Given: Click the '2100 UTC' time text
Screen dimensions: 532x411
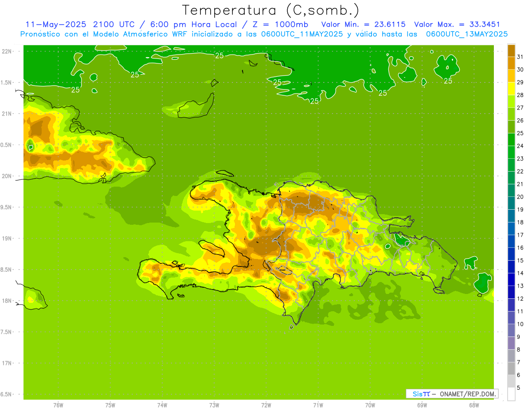Looking at the screenshot, I should 113,24.
